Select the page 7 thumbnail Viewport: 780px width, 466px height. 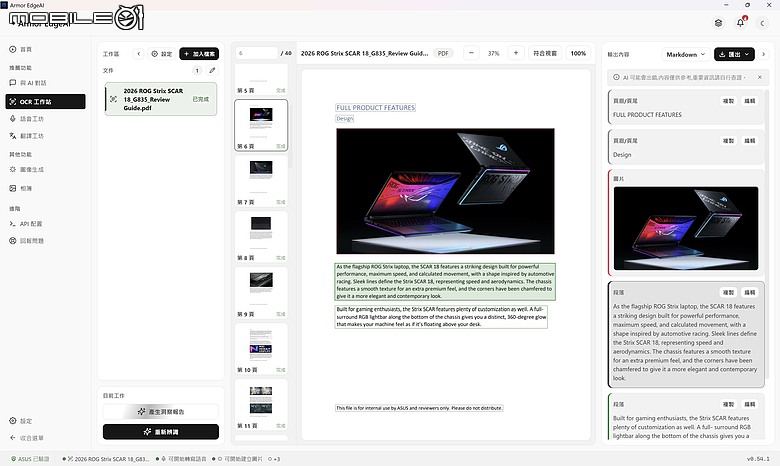click(261, 181)
